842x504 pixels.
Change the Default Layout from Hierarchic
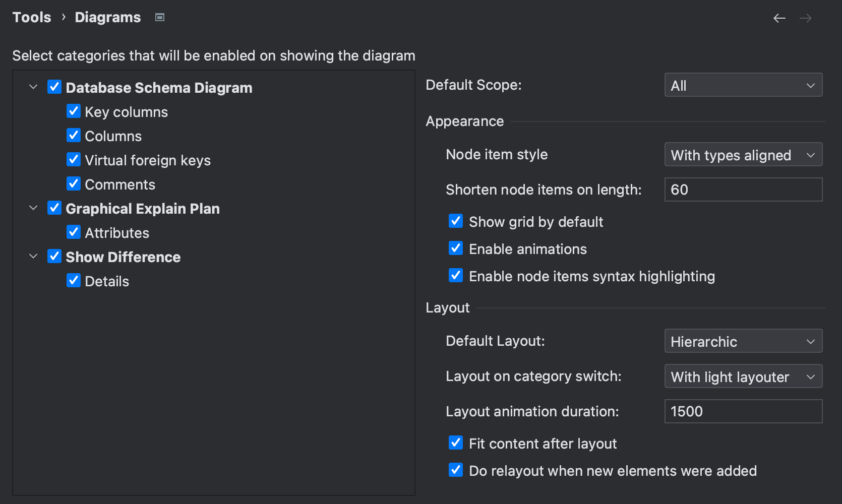743,341
